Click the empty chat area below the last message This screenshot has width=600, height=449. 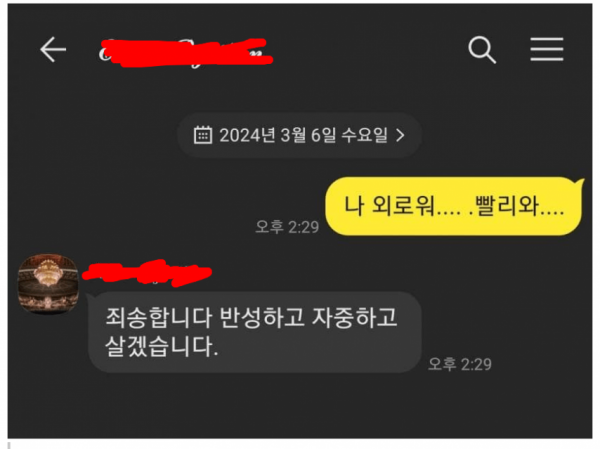coord(300,406)
